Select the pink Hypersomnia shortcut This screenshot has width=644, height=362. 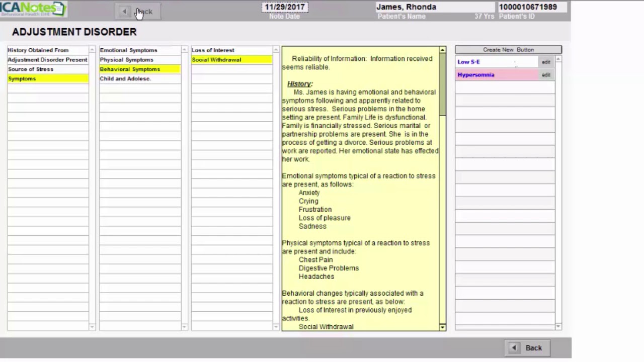point(496,75)
